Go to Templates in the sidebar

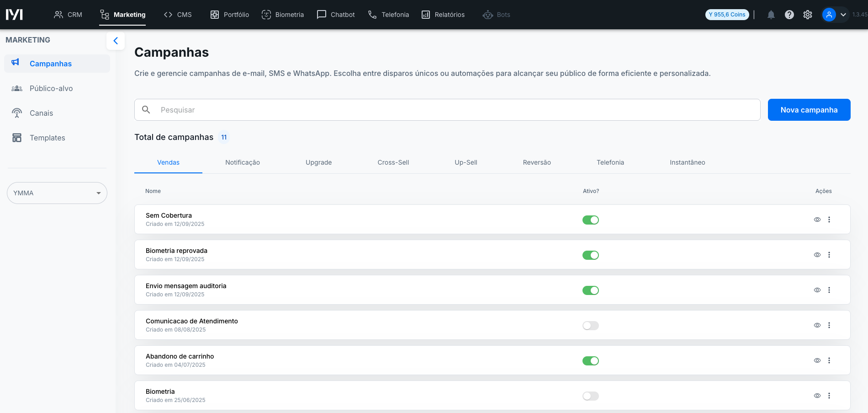[x=47, y=138]
